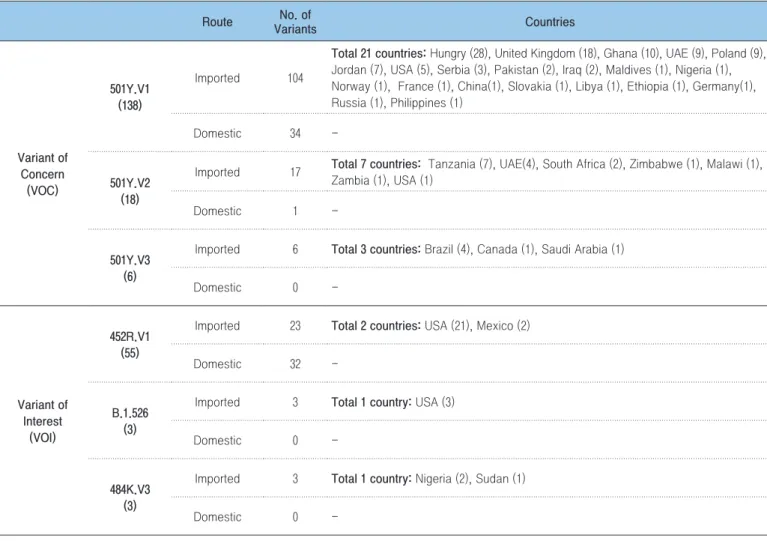This screenshot has height=541, width=767.
Task: Click 'Pakistan (2)' entry
Action: click(x=525, y=70)
